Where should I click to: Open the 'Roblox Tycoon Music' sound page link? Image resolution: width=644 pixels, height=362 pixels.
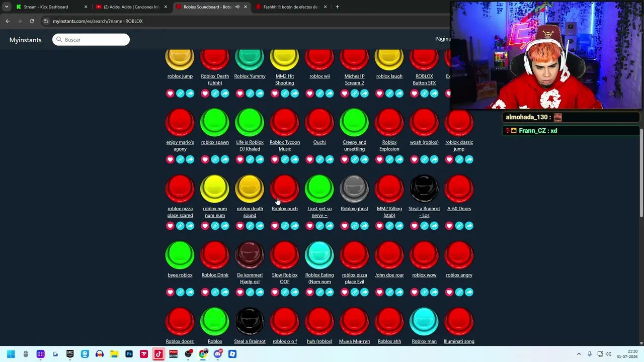pyautogui.click(x=285, y=145)
